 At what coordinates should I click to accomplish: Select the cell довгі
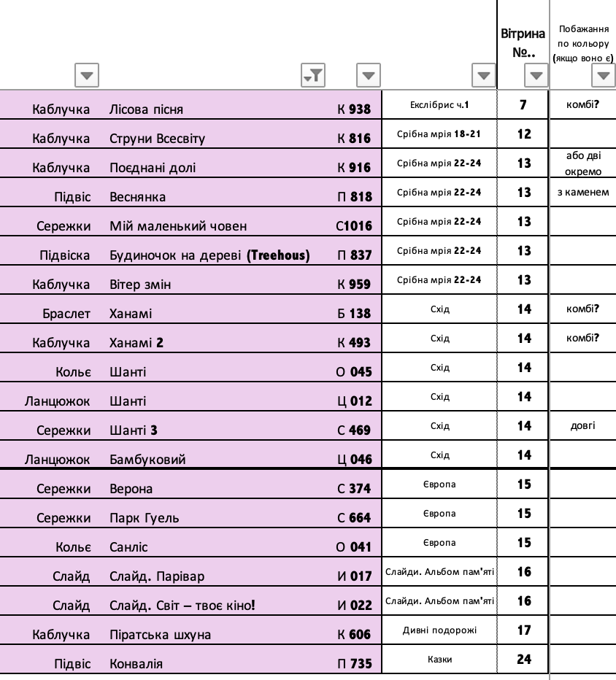pos(583,425)
